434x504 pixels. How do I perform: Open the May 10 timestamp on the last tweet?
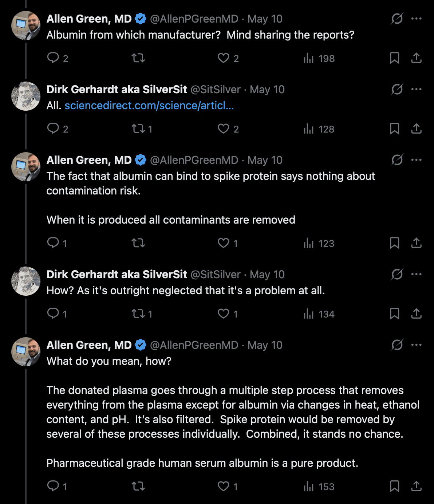[x=265, y=345]
